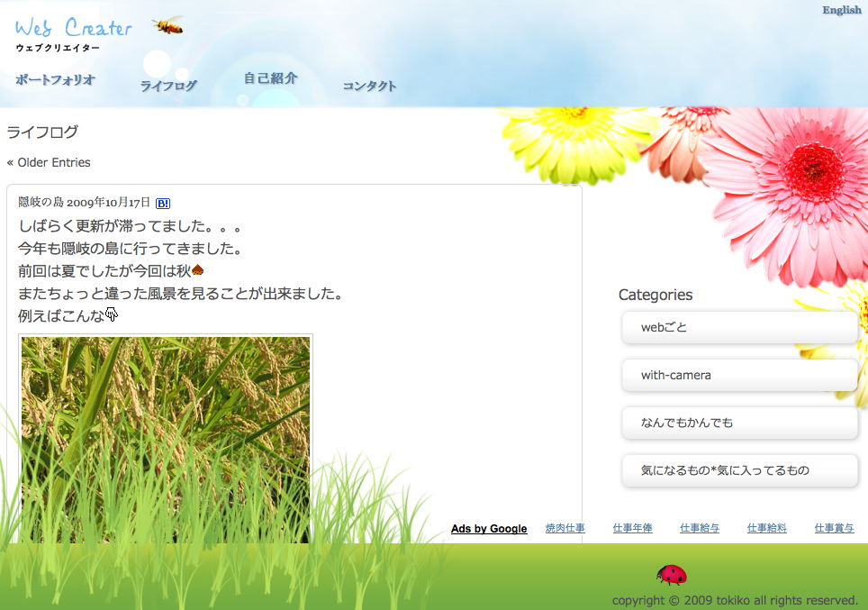This screenshot has width=868, height=610.
Task: Click the line またちょっと違った風景を見ることが出来ました。
Action: 180,293
